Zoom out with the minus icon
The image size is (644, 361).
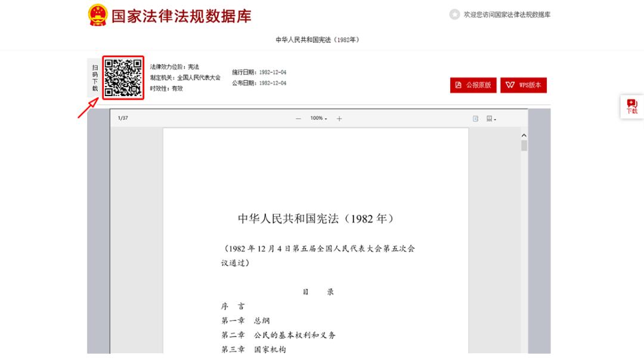(299, 119)
